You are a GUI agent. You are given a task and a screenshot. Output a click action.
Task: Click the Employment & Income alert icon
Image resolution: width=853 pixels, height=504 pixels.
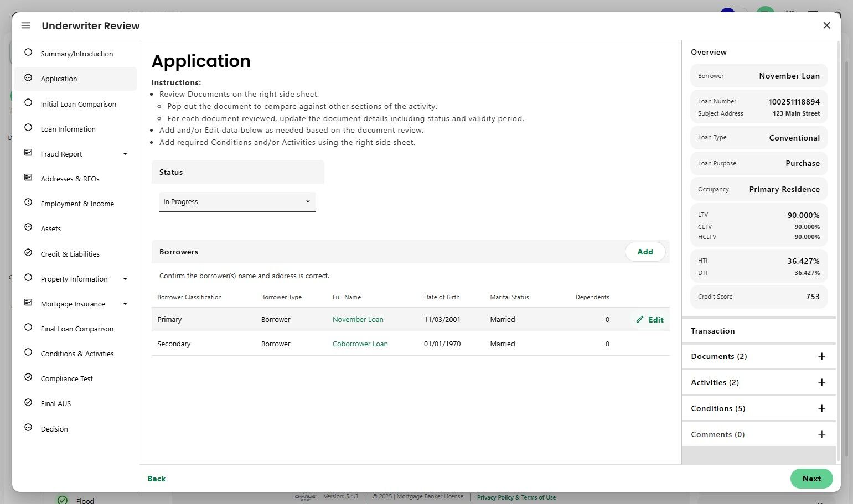pos(28,202)
